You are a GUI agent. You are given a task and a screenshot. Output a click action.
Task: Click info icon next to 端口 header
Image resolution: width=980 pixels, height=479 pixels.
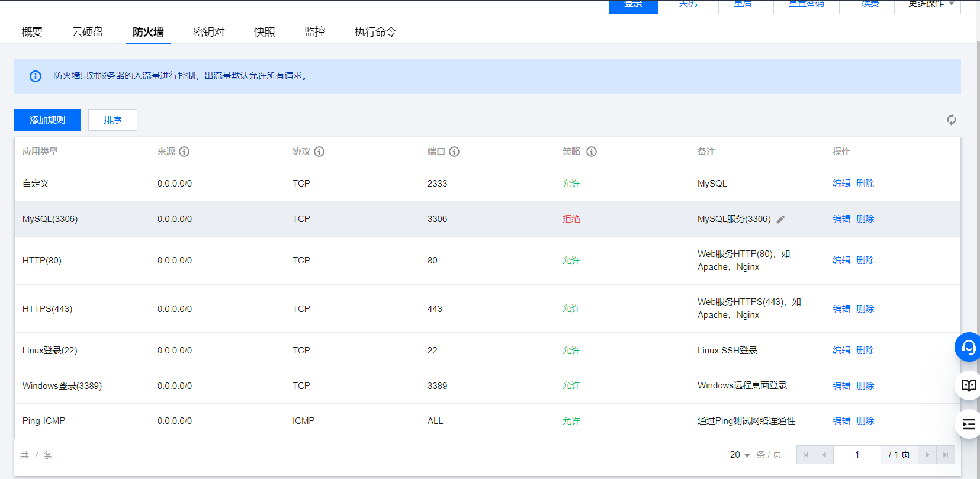pos(454,152)
